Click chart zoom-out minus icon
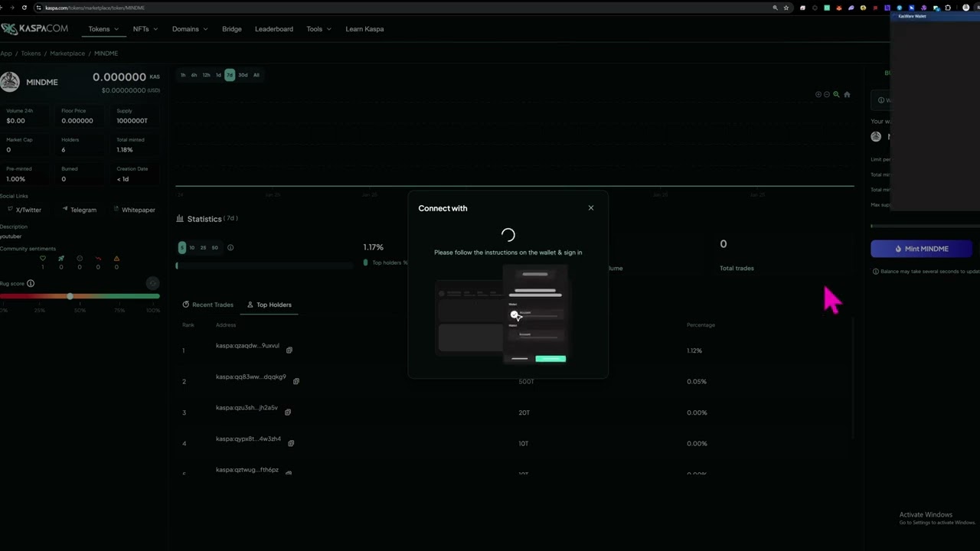980x551 pixels. [x=827, y=94]
